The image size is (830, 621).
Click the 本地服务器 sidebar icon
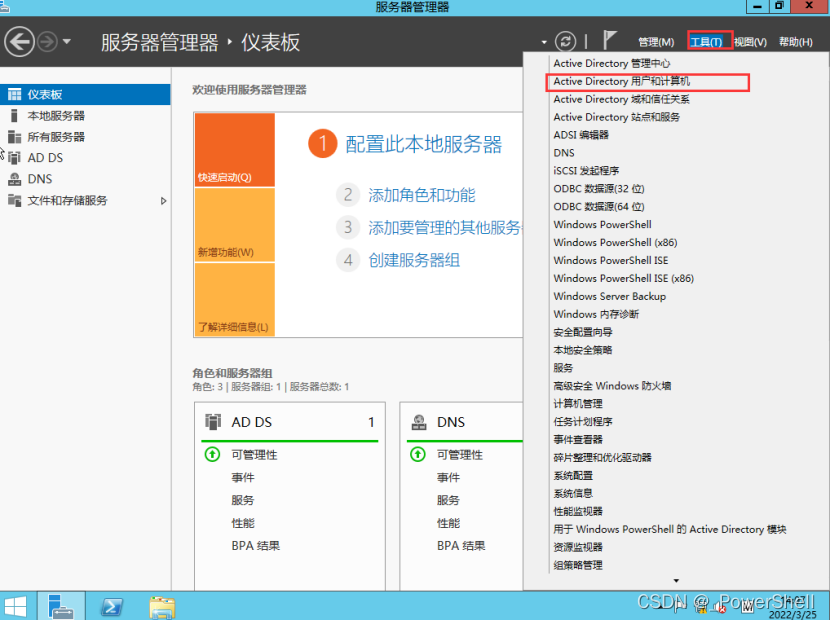pos(14,115)
